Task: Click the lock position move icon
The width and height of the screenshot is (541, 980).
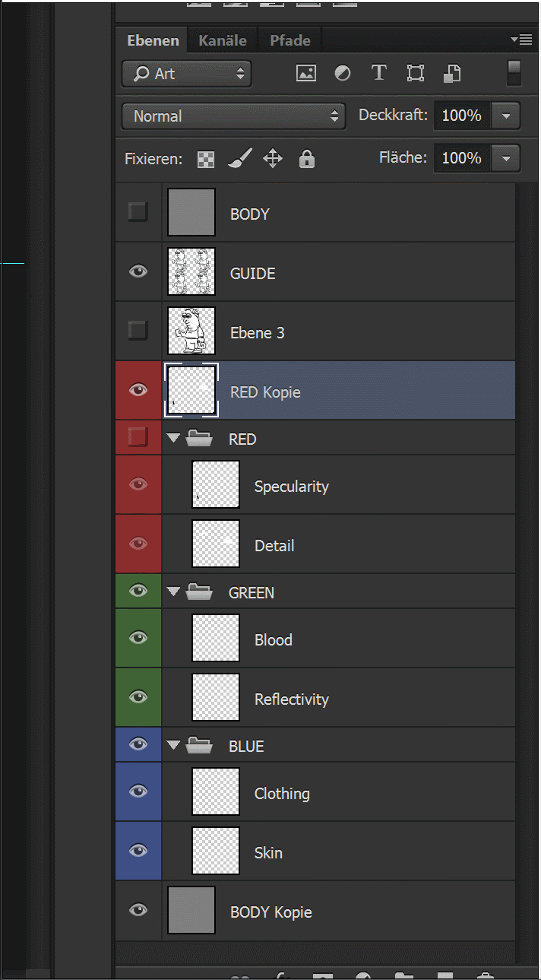Action: 273,158
